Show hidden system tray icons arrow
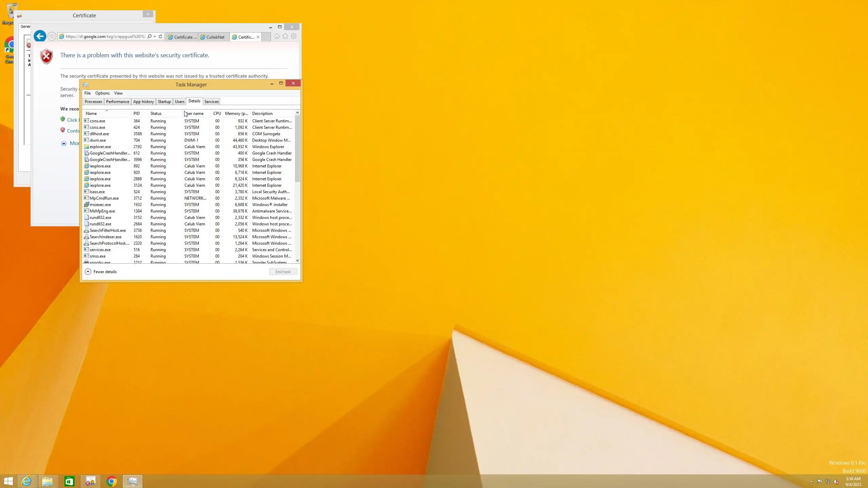 [x=811, y=482]
